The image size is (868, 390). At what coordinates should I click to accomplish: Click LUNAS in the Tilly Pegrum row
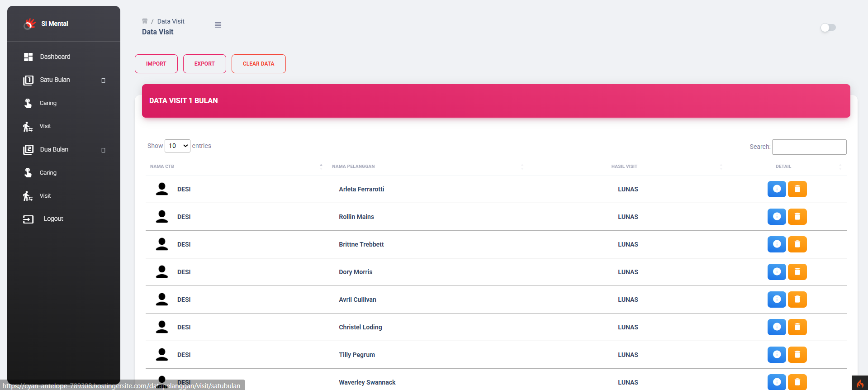click(628, 355)
